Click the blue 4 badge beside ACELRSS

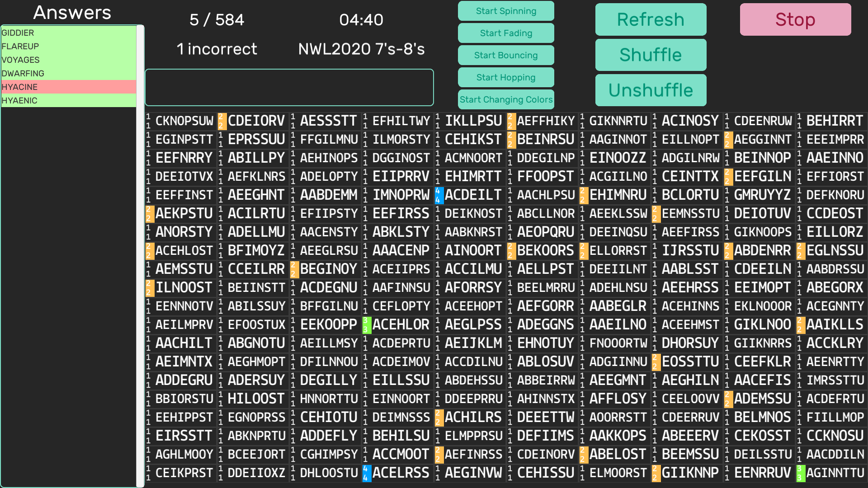pos(366,473)
